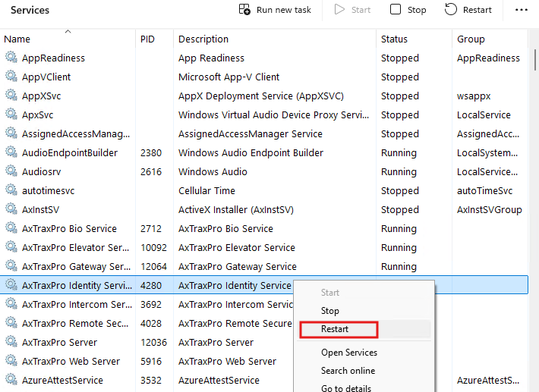This screenshot has width=539, height=392.
Task: Select the AudioEndpointBuilder service row
Action: 69,152
